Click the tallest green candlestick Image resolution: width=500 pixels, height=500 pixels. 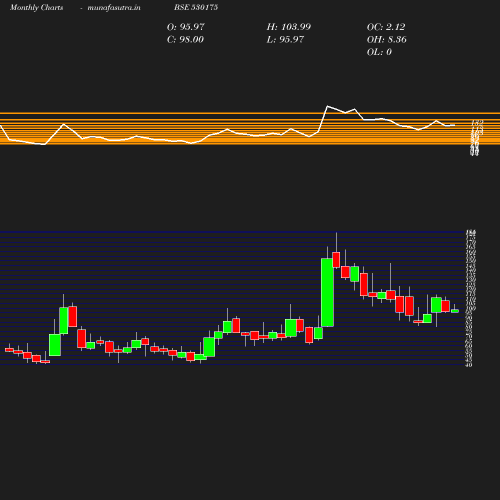click(327, 292)
